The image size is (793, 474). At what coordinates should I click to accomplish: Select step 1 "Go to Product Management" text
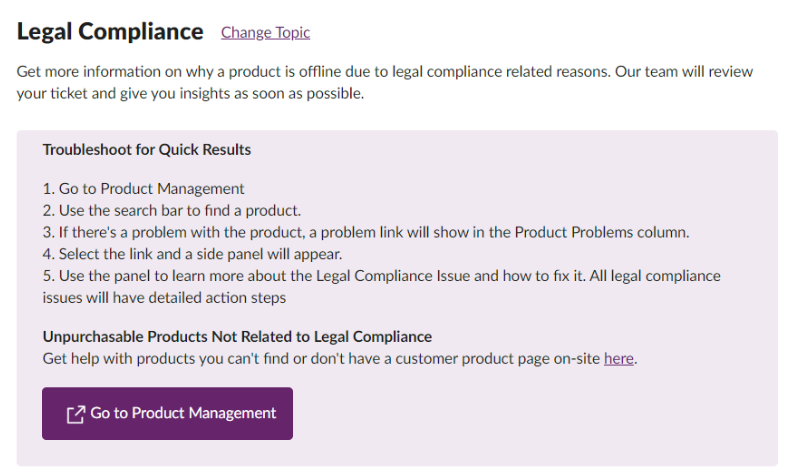(143, 188)
